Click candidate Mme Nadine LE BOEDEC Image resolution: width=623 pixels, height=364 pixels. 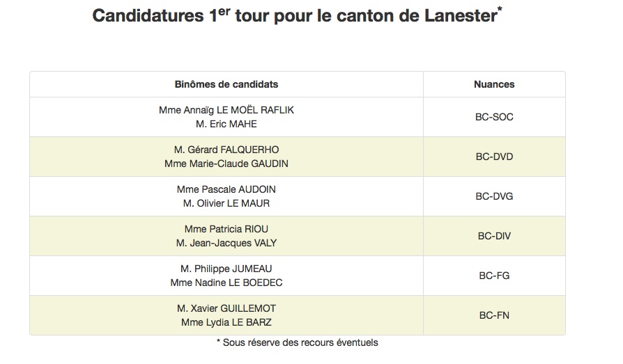pos(226,283)
